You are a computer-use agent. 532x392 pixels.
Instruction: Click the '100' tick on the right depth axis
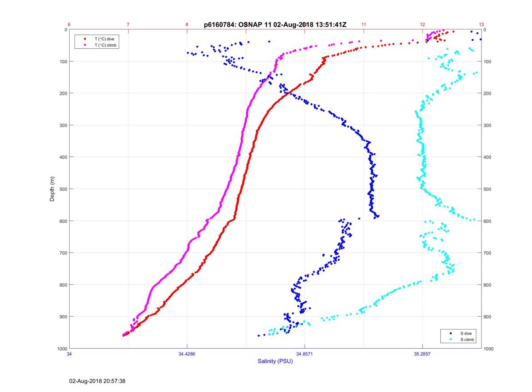point(488,62)
